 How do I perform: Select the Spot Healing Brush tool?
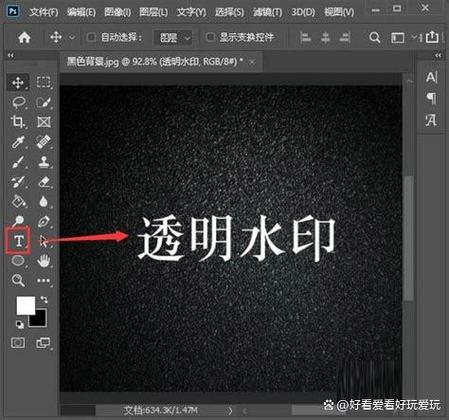pyautogui.click(x=44, y=142)
